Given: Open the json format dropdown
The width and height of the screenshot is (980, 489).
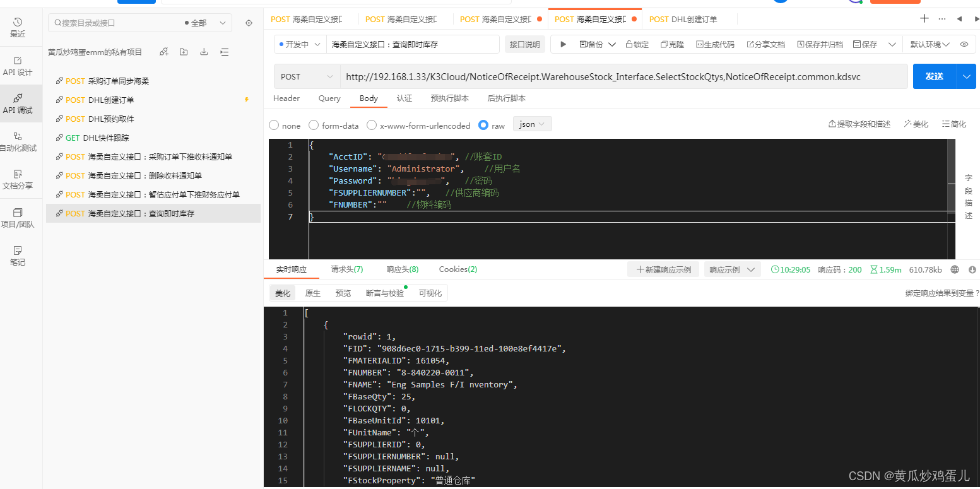Looking at the screenshot, I should [532, 124].
